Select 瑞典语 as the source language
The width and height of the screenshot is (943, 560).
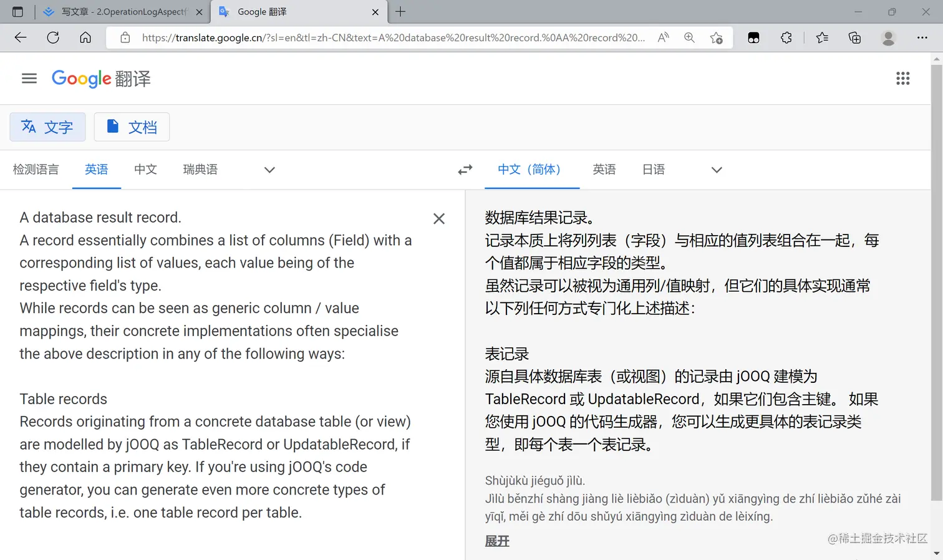[x=200, y=170]
